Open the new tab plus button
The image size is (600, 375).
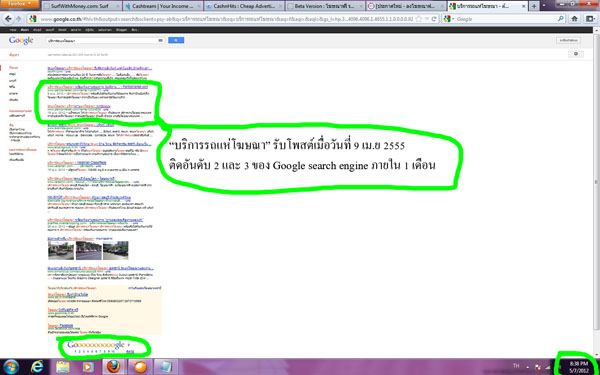(534, 6)
